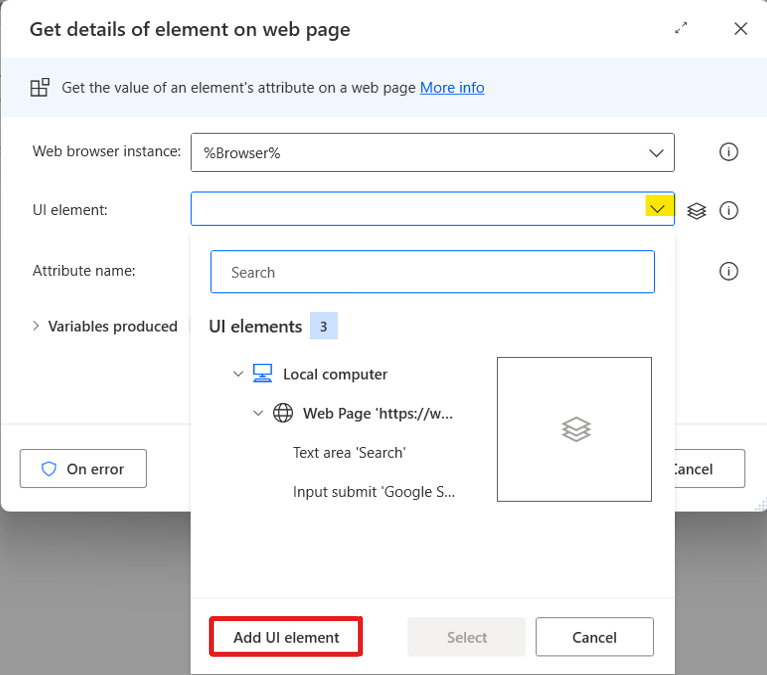767x675 pixels.
Task: Click into the UI elements Search field
Action: click(432, 272)
